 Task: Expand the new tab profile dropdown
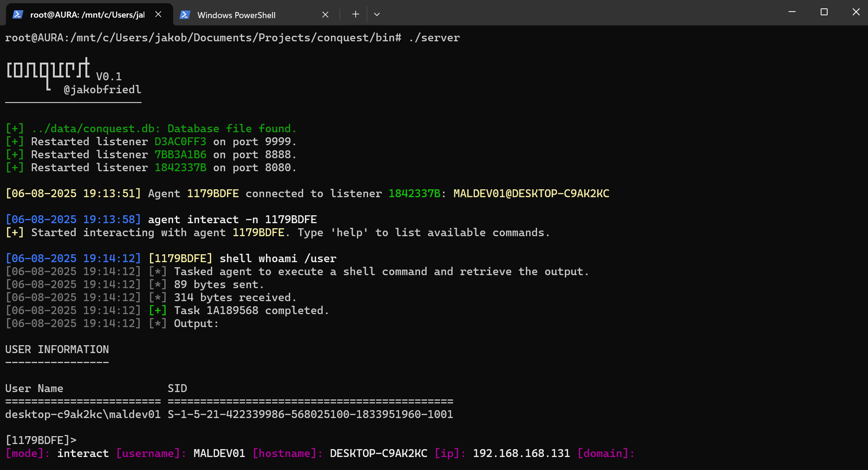coord(377,14)
